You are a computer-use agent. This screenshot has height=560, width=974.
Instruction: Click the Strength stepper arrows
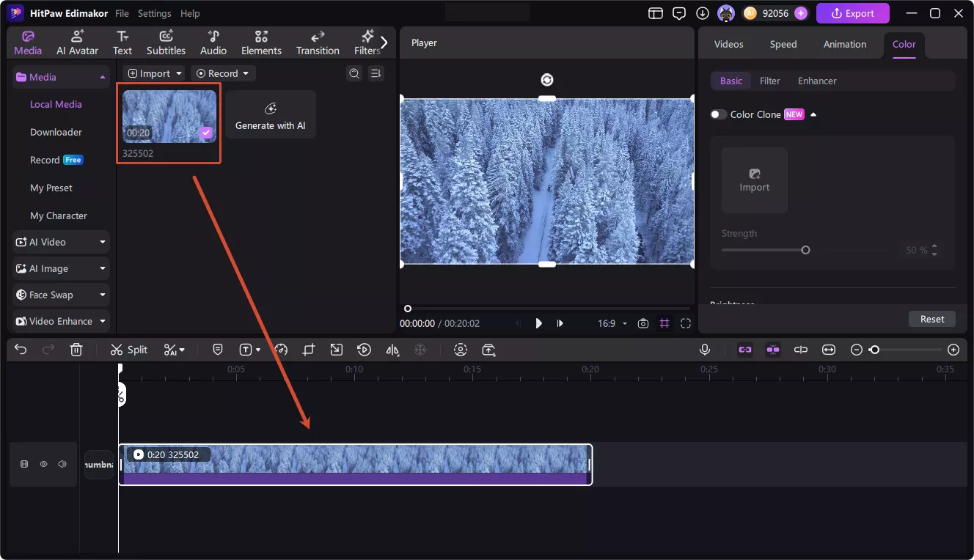tap(934, 250)
